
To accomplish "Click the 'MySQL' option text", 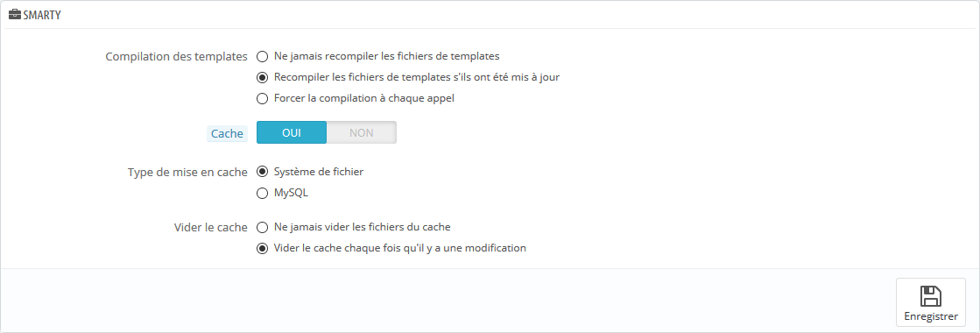I will click(x=292, y=194).
